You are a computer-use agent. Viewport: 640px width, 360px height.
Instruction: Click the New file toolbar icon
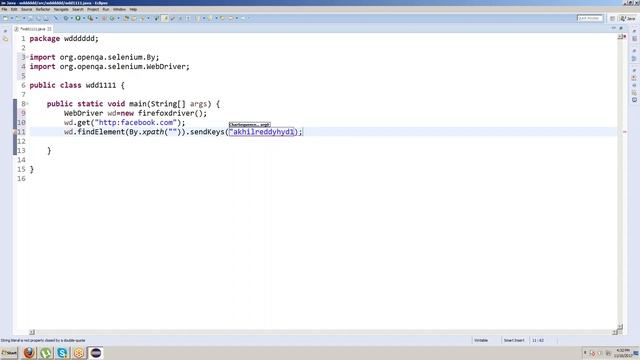(5, 18)
